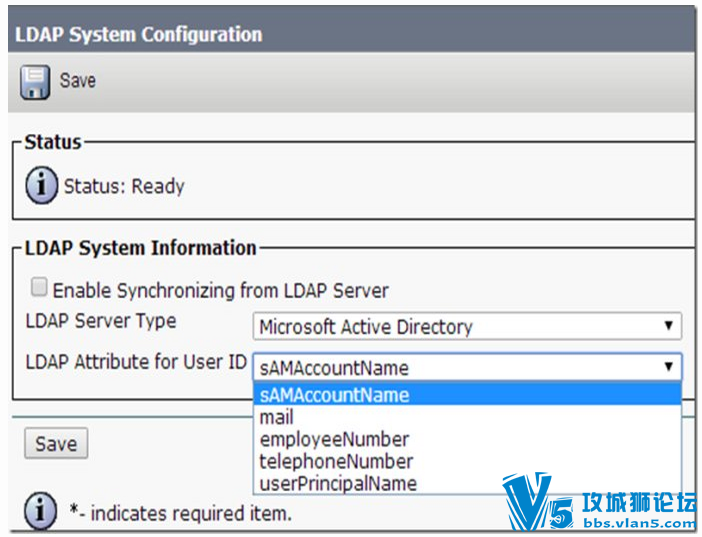Click the LDAP Attribute for User ID label

(136, 362)
